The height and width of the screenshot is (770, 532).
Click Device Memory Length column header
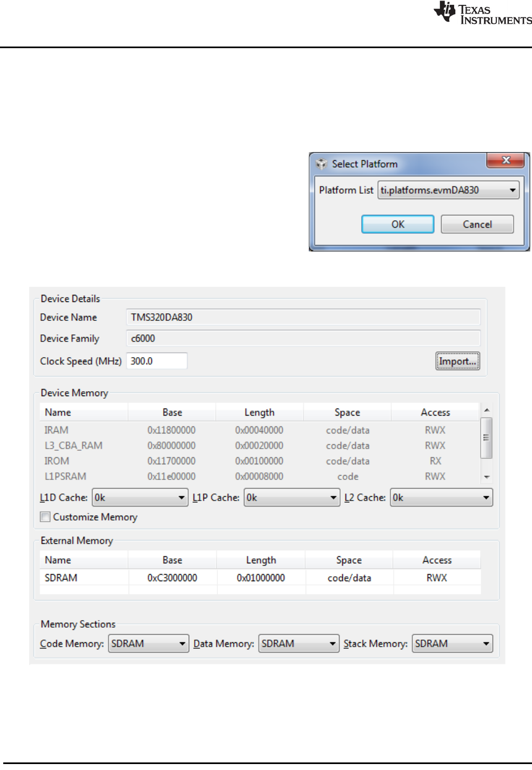[260, 412]
